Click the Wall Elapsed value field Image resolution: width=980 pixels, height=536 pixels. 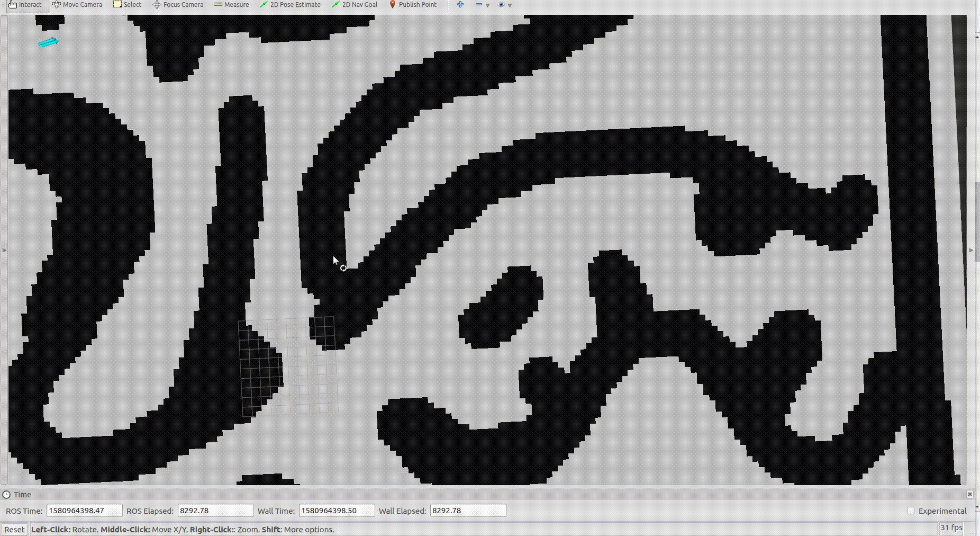(468, 511)
